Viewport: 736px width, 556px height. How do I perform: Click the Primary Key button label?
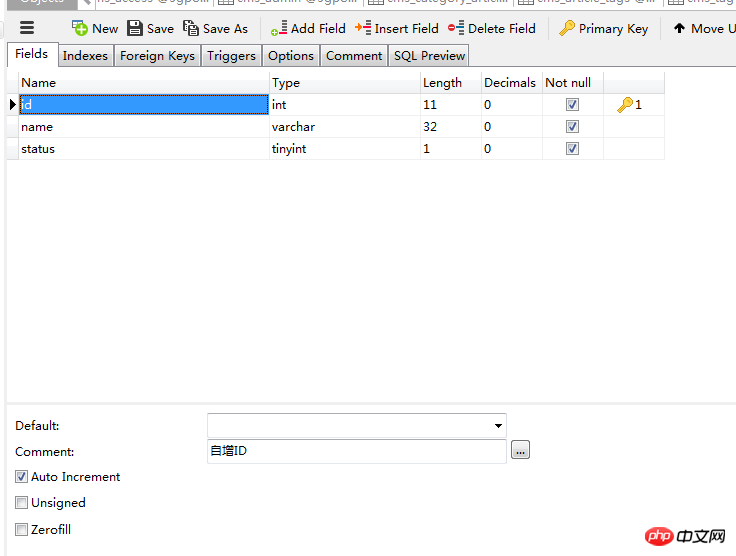pyautogui.click(x=613, y=29)
